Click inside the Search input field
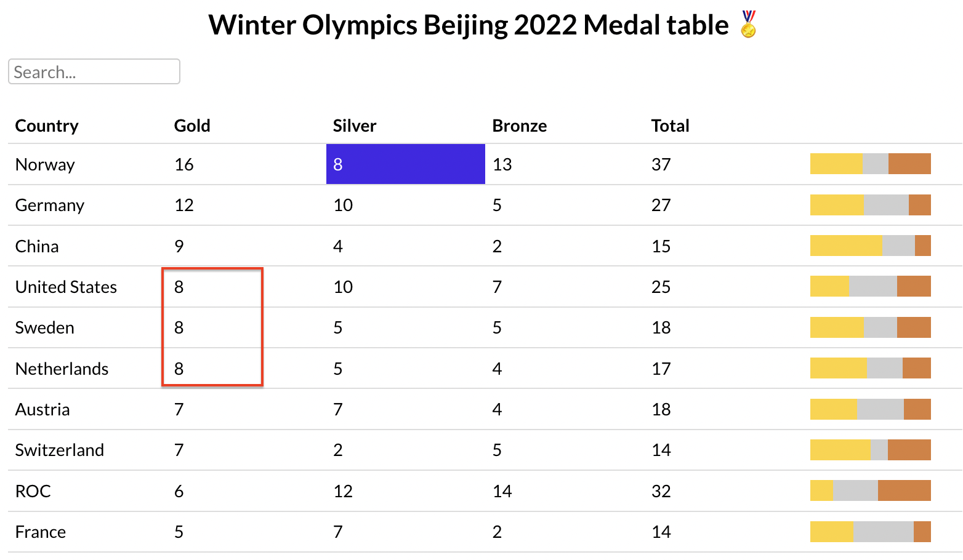 [x=94, y=71]
